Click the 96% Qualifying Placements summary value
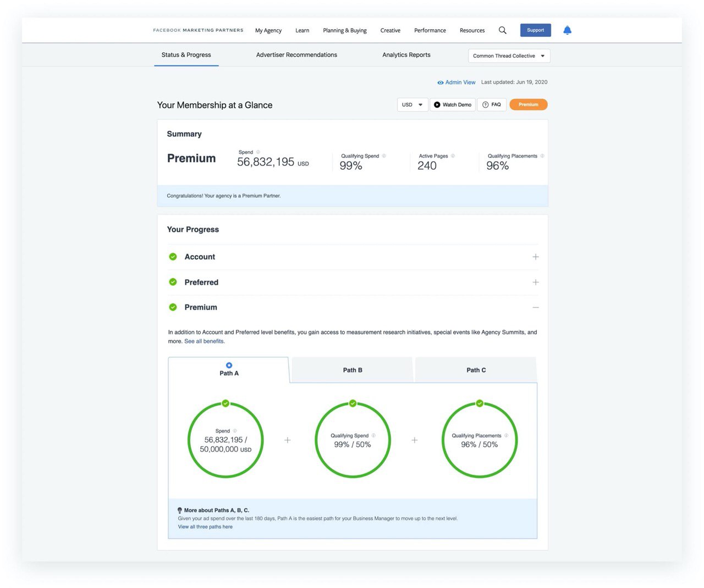The width and height of the screenshot is (704, 588). 498,166
